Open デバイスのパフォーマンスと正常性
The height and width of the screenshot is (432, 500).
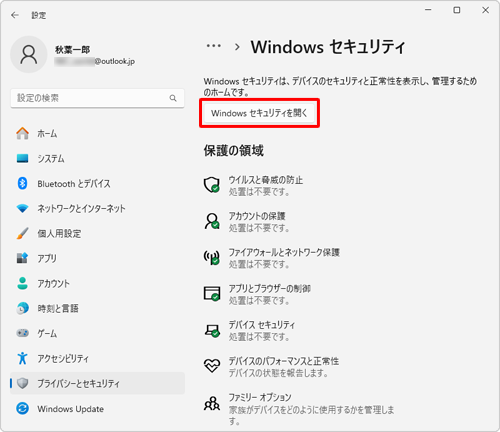pyautogui.click(x=271, y=367)
